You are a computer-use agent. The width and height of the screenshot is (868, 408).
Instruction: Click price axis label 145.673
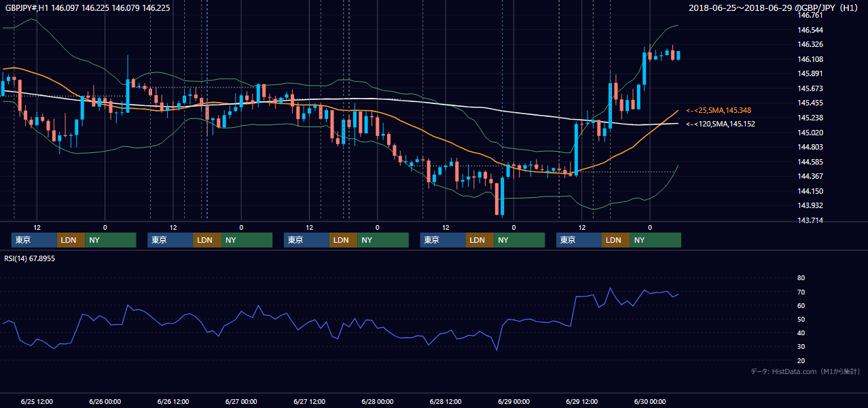tap(811, 88)
